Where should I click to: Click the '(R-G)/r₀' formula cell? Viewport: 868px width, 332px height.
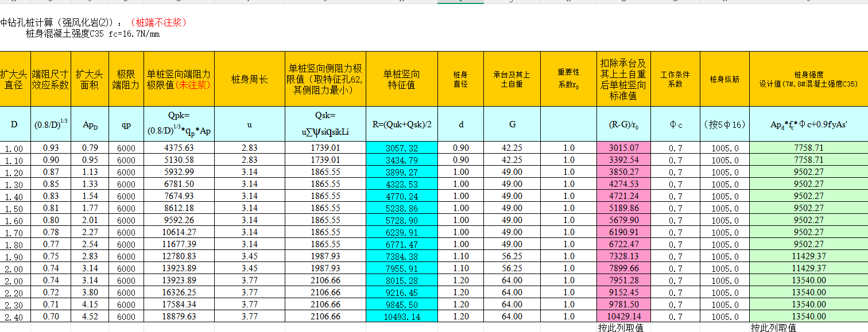623,124
